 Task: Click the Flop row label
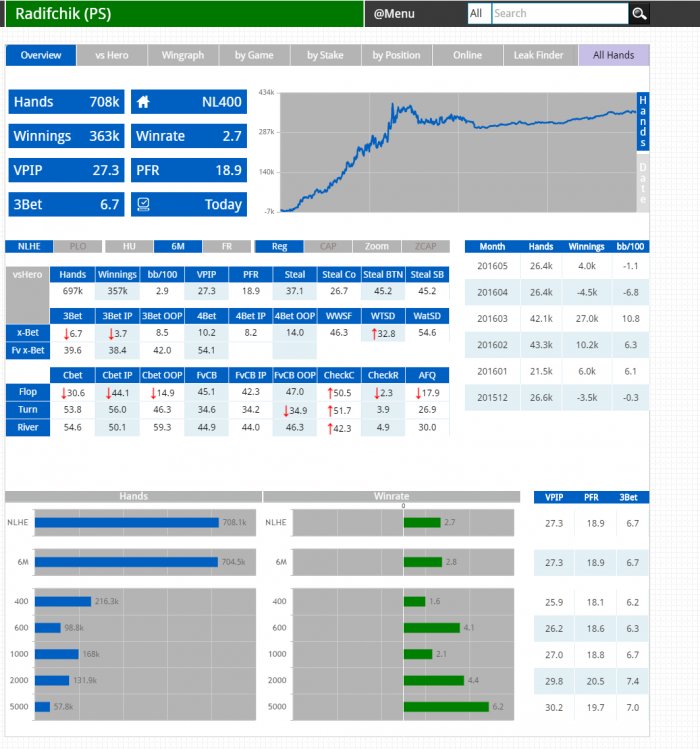(x=28, y=392)
